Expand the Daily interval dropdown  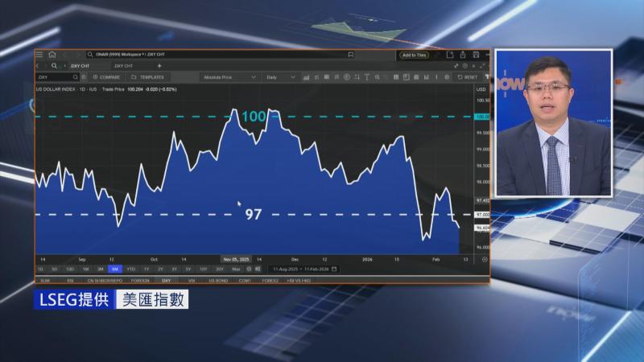pyautogui.click(x=281, y=77)
